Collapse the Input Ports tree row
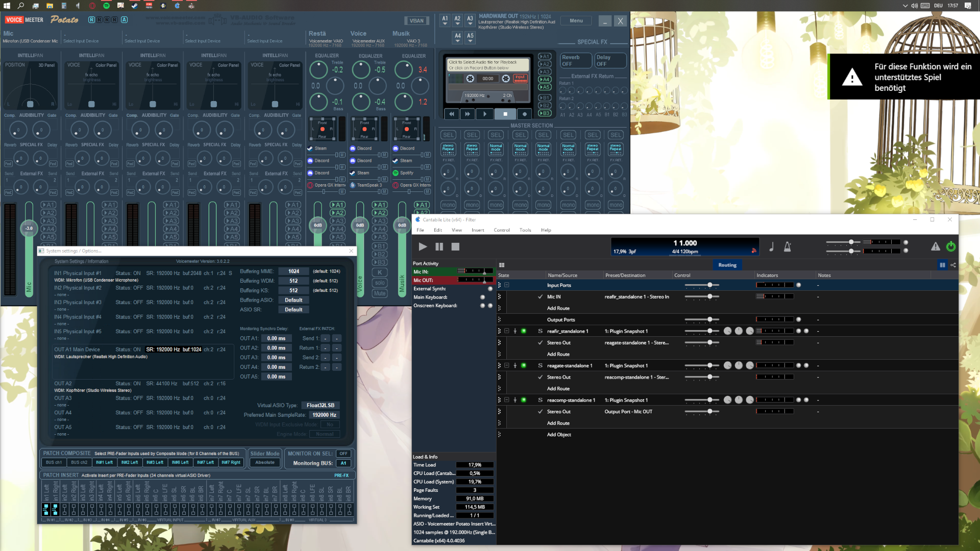 pyautogui.click(x=507, y=285)
